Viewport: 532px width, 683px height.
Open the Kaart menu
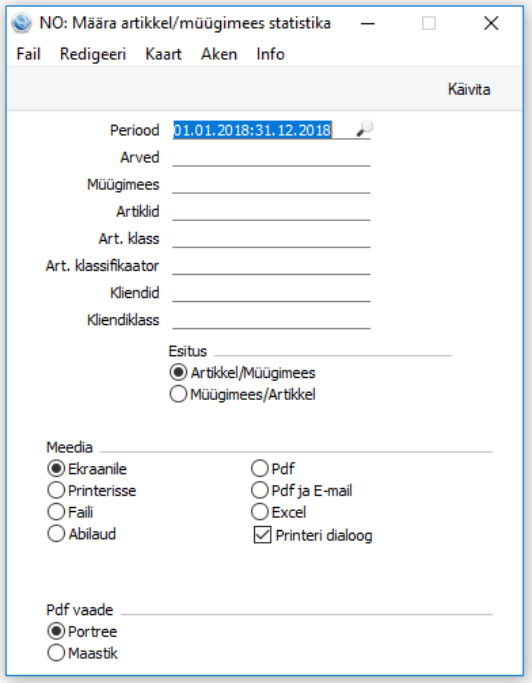pos(163,54)
